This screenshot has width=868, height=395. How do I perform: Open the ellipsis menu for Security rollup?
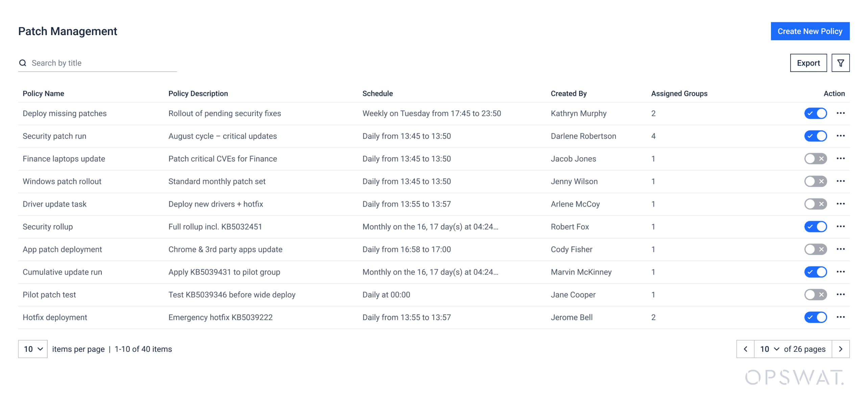(841, 227)
